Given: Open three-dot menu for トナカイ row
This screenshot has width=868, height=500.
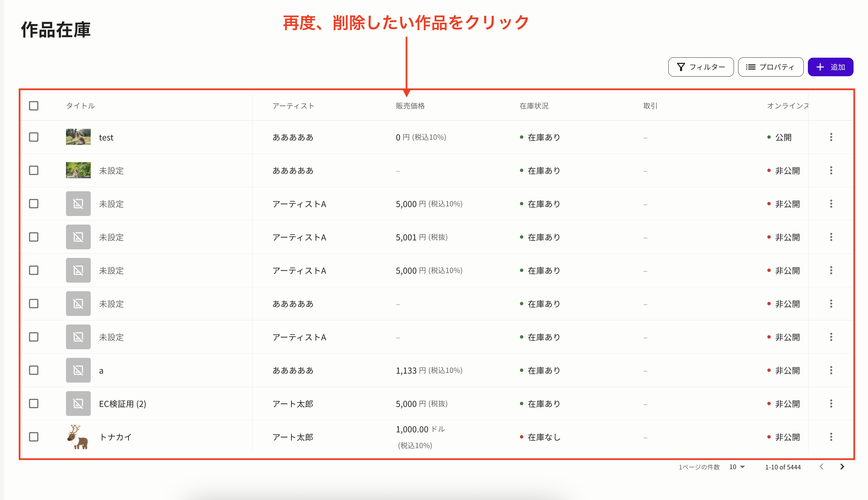Looking at the screenshot, I should (x=831, y=437).
